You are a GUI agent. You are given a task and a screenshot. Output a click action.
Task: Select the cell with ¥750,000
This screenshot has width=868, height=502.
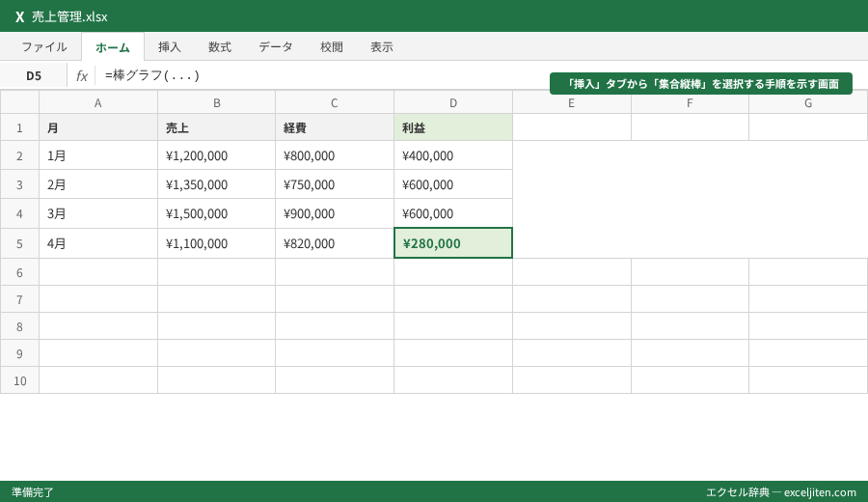pos(335,184)
